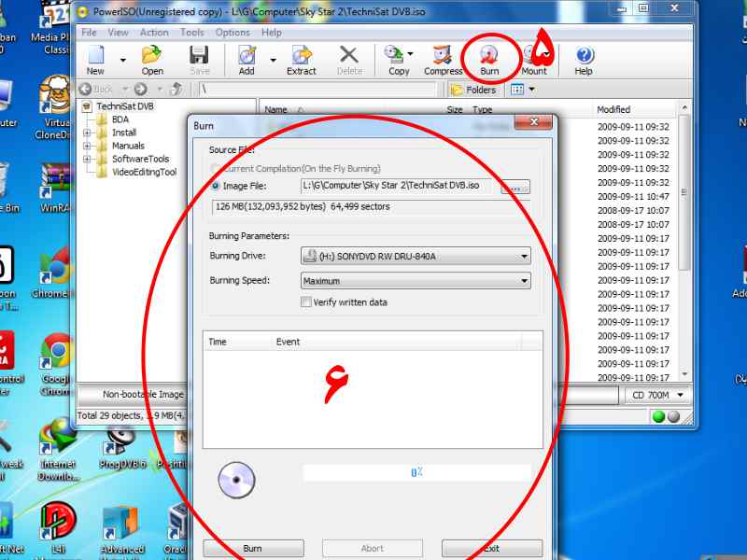Click the Image File path field
747x560 pixels.
(x=396, y=186)
